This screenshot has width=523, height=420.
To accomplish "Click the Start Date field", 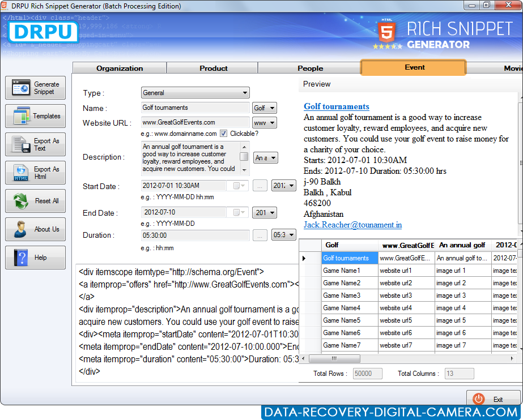I will [184, 186].
